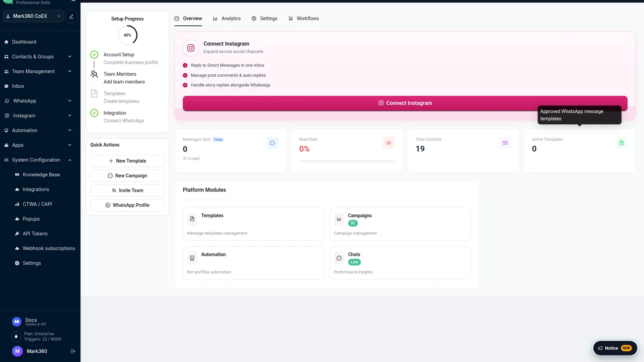Click the Chats module bubble icon
This screenshot has width=644, height=362.
[339, 258]
